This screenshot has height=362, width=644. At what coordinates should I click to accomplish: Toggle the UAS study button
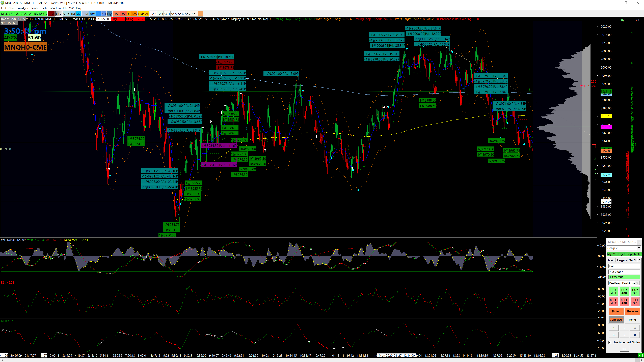click(123, 14)
